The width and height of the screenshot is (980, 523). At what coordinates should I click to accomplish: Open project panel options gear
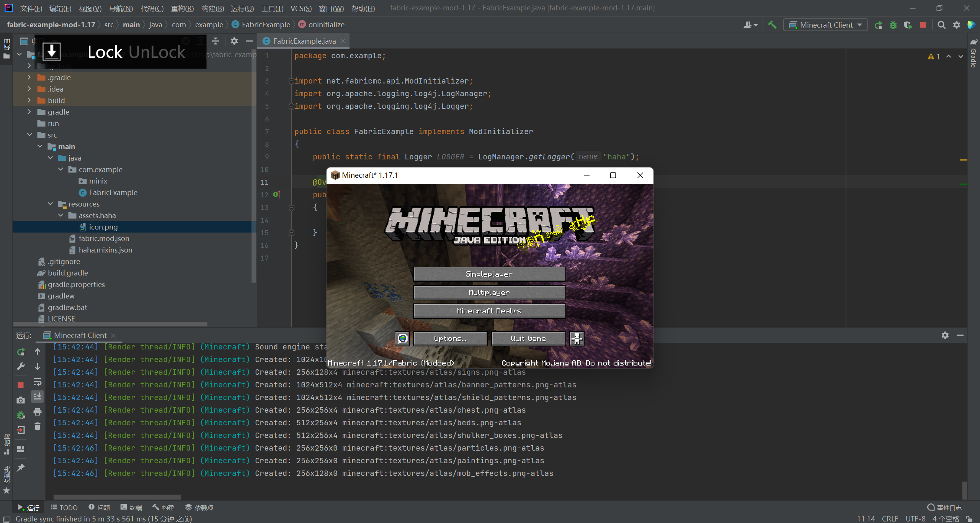(234, 41)
